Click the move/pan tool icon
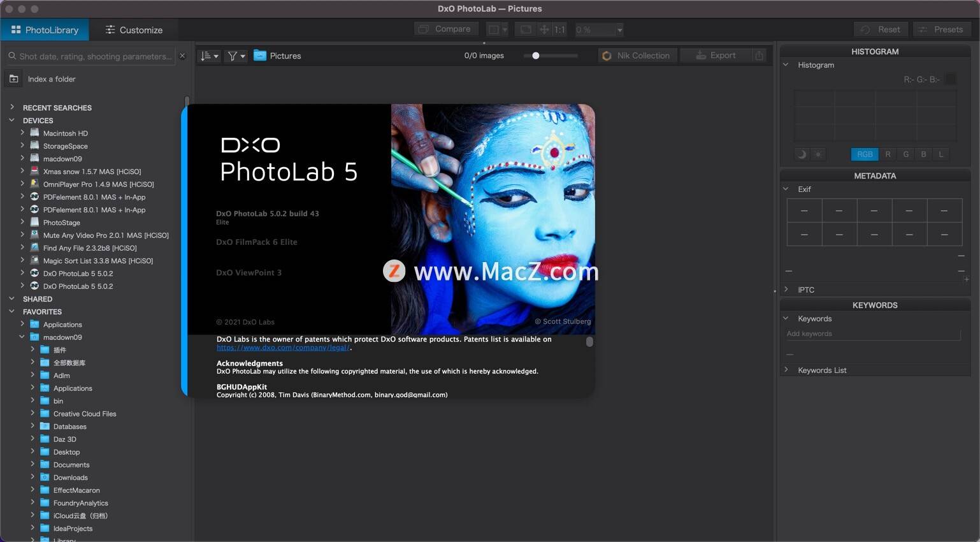This screenshot has height=542, width=980. tap(544, 29)
